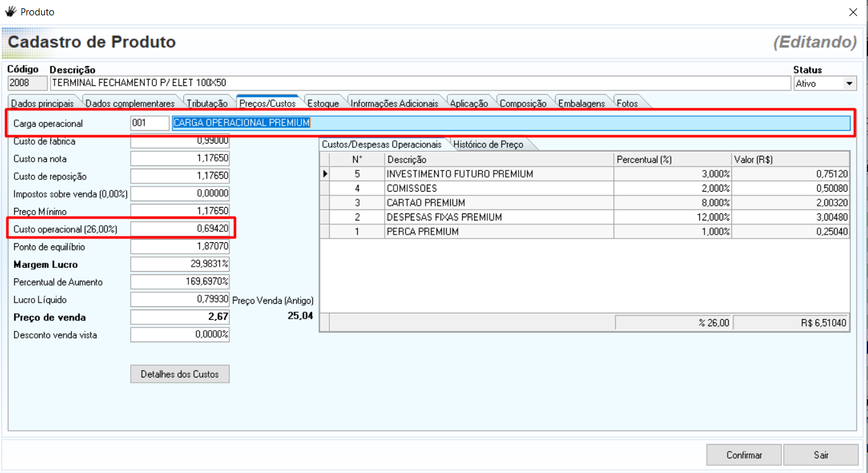Click the Sair button
Image resolution: width=868 pixels, height=473 pixels.
[x=821, y=455]
